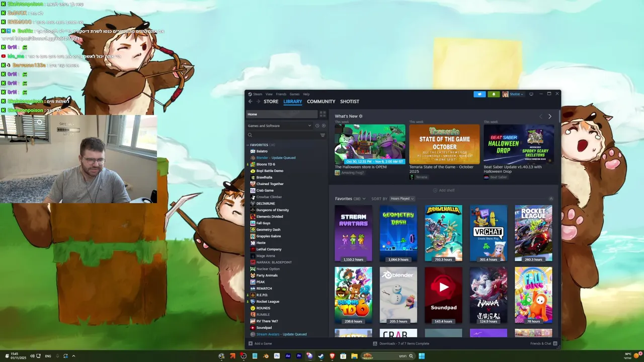Image resolution: width=644 pixels, height=362 pixels.
Task: Open Photoshop from Windows taskbar
Action: pyautogui.click(x=277, y=356)
